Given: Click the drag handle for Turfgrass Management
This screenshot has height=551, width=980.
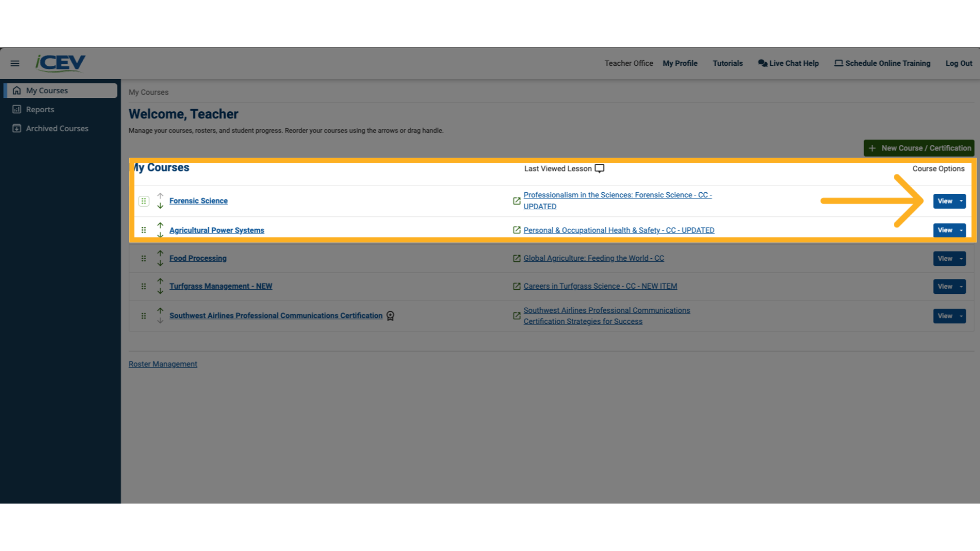Looking at the screenshot, I should tap(144, 287).
